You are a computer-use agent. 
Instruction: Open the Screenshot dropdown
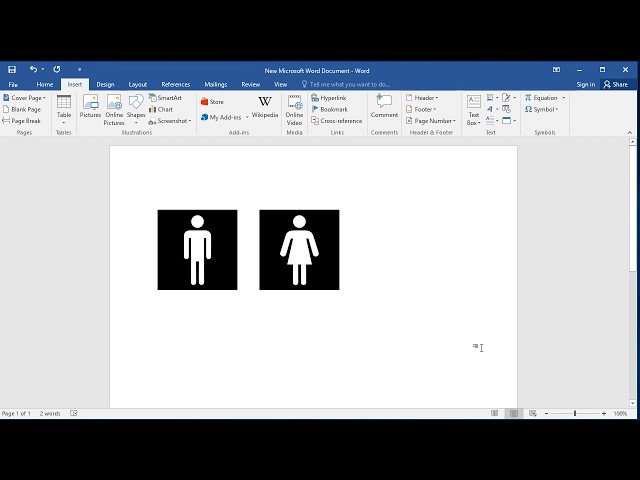[170, 121]
